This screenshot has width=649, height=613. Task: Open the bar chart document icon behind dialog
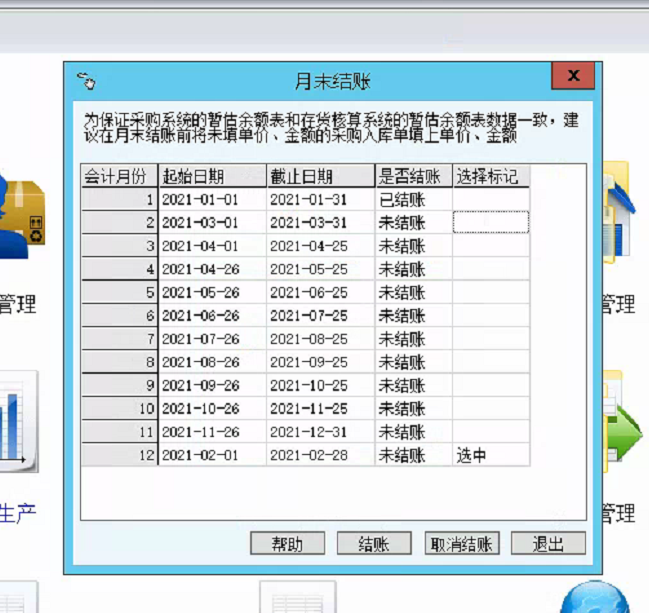pos(19,421)
